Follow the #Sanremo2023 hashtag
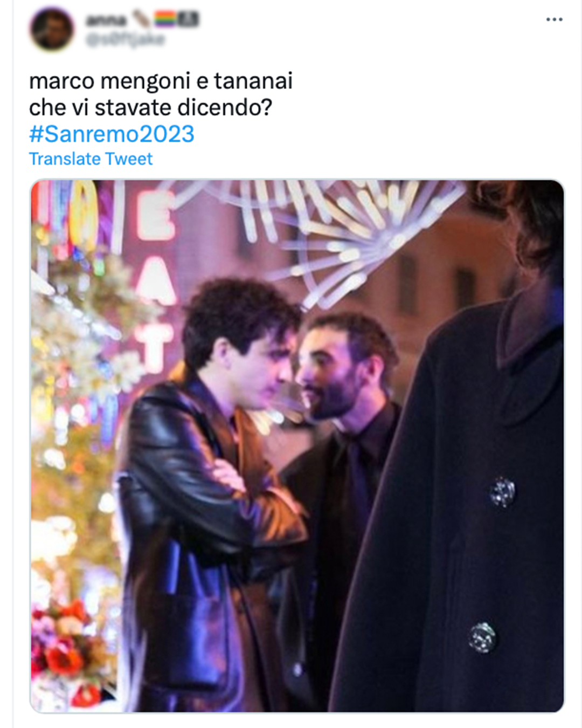Viewport: 582px width, 728px height. pyautogui.click(x=112, y=134)
